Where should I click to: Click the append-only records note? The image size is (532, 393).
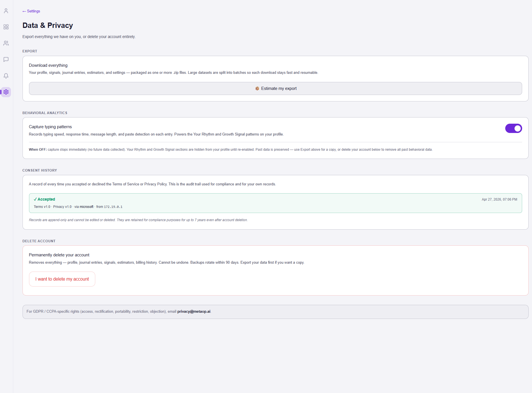click(138, 220)
